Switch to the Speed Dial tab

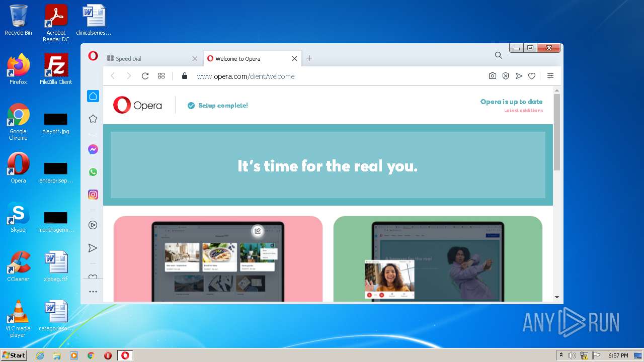[152, 58]
